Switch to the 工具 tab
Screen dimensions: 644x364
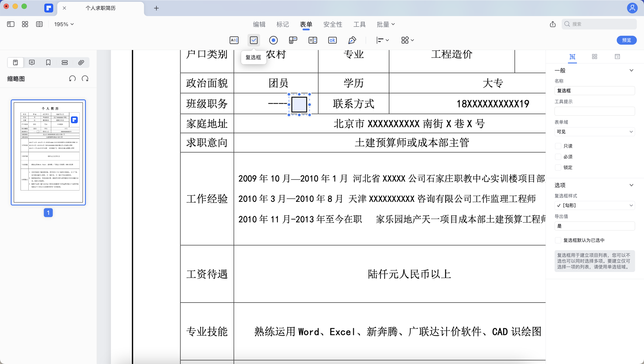click(359, 24)
